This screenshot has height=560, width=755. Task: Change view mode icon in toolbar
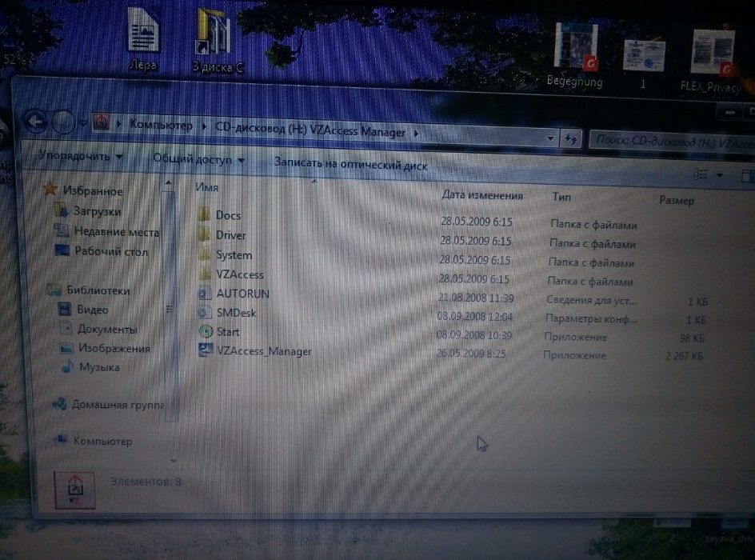tap(700, 174)
